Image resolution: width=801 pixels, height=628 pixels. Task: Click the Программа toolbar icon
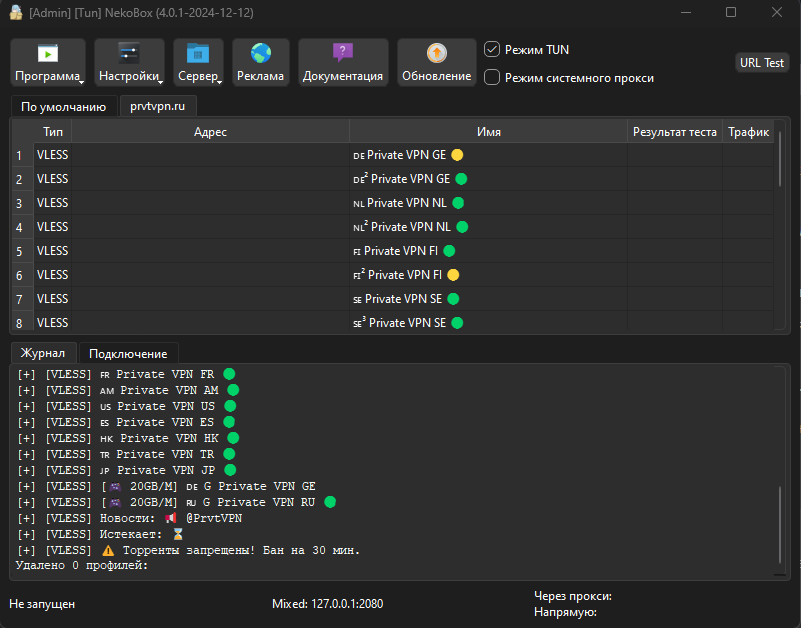click(x=47, y=54)
